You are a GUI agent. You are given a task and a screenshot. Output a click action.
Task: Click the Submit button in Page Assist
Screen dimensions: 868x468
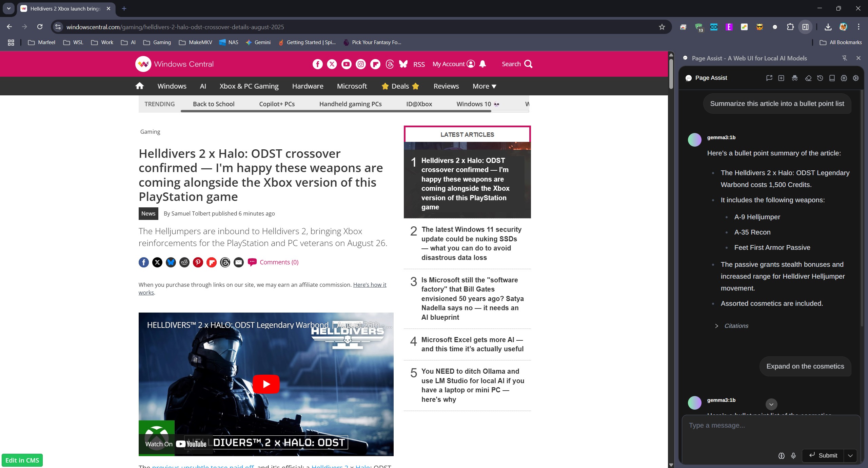point(823,455)
